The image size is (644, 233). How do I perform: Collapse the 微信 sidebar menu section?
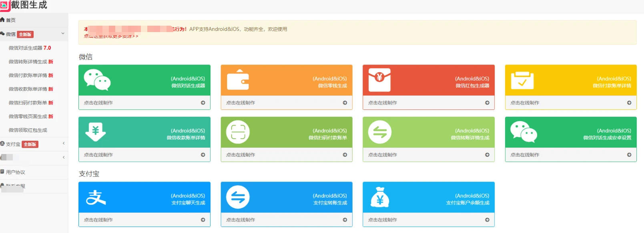[63, 34]
